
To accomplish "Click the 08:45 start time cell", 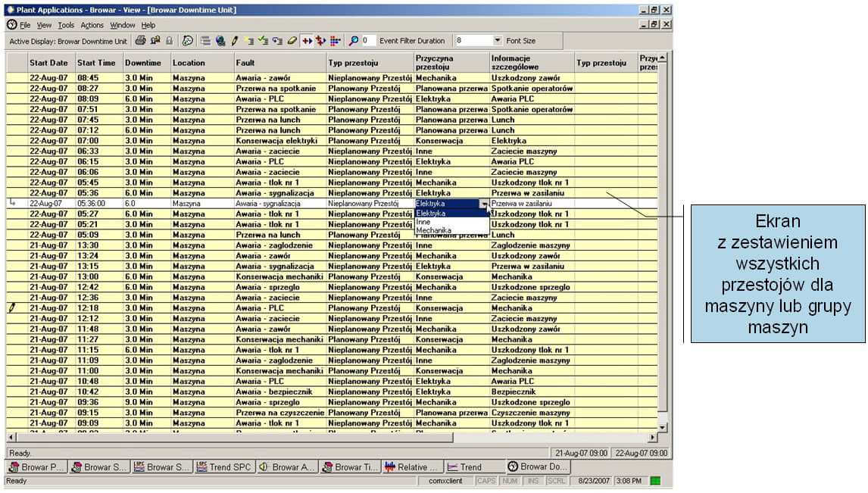I will tap(98, 78).
